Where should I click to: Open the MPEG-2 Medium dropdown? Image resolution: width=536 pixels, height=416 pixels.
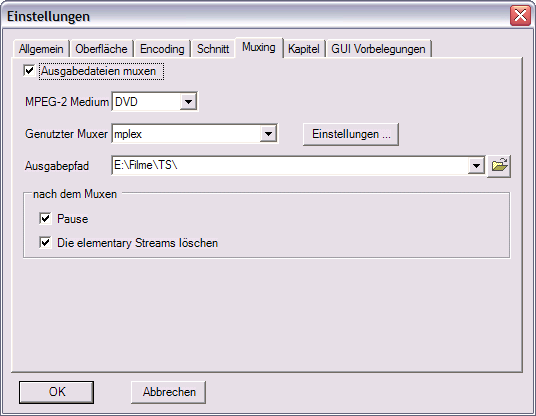188,102
